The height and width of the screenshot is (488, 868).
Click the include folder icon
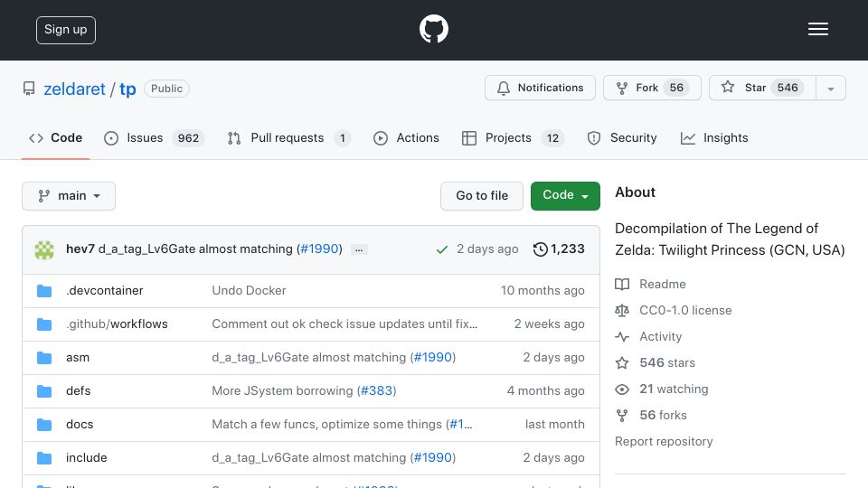pos(44,458)
